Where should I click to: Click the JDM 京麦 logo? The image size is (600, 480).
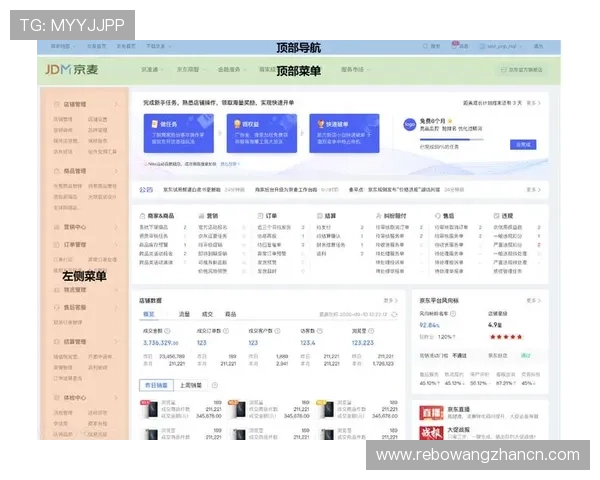pos(72,70)
